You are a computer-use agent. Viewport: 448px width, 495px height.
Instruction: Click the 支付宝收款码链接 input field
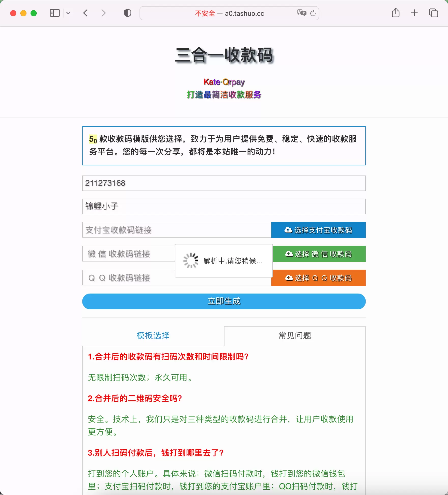pos(177,230)
